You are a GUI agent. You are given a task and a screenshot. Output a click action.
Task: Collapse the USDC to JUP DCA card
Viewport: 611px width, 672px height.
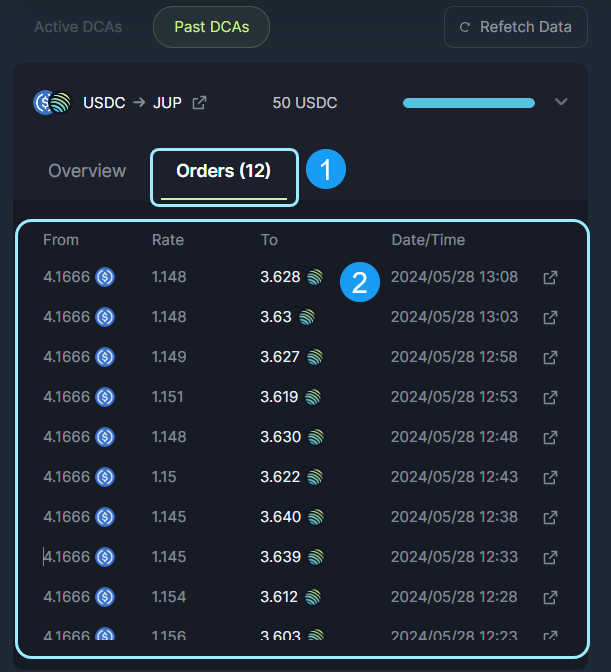[561, 102]
